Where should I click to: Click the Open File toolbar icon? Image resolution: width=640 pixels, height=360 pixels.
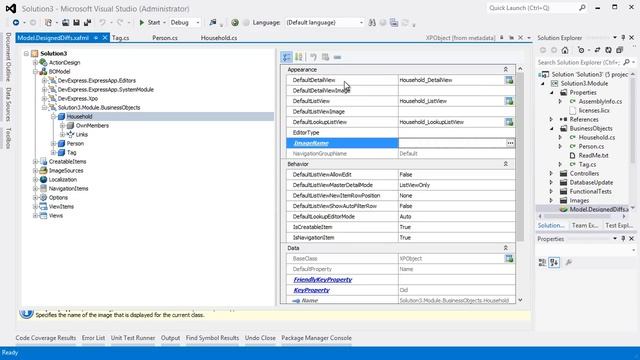tap(65, 22)
